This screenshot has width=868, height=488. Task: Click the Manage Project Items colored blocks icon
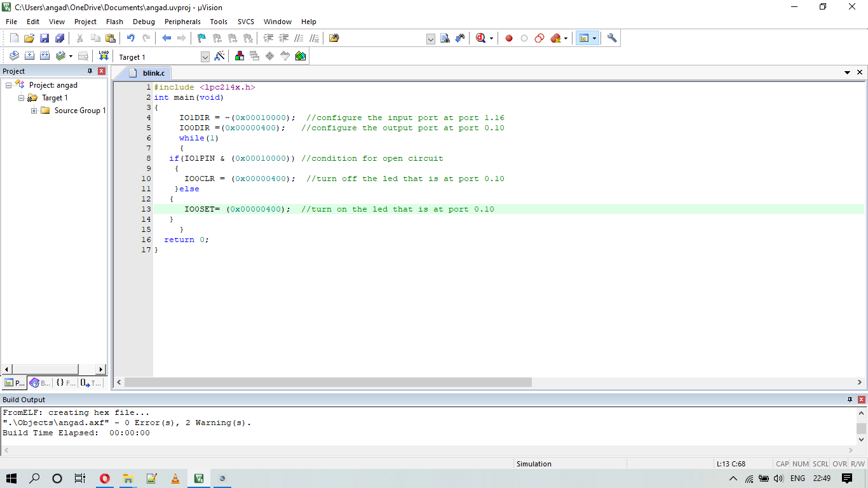click(x=240, y=56)
